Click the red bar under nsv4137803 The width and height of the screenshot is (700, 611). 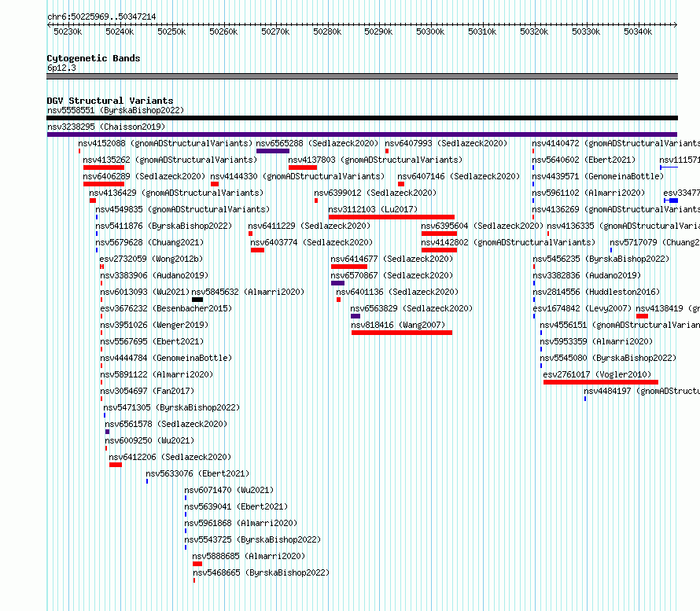303,167
